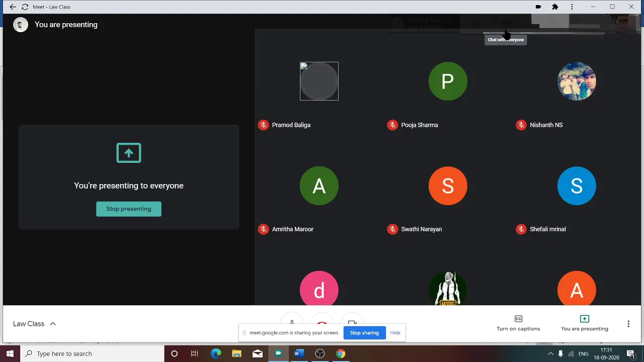Image resolution: width=644 pixels, height=362 pixels.
Task: Open the Windows Start menu
Action: pyautogui.click(x=10, y=354)
